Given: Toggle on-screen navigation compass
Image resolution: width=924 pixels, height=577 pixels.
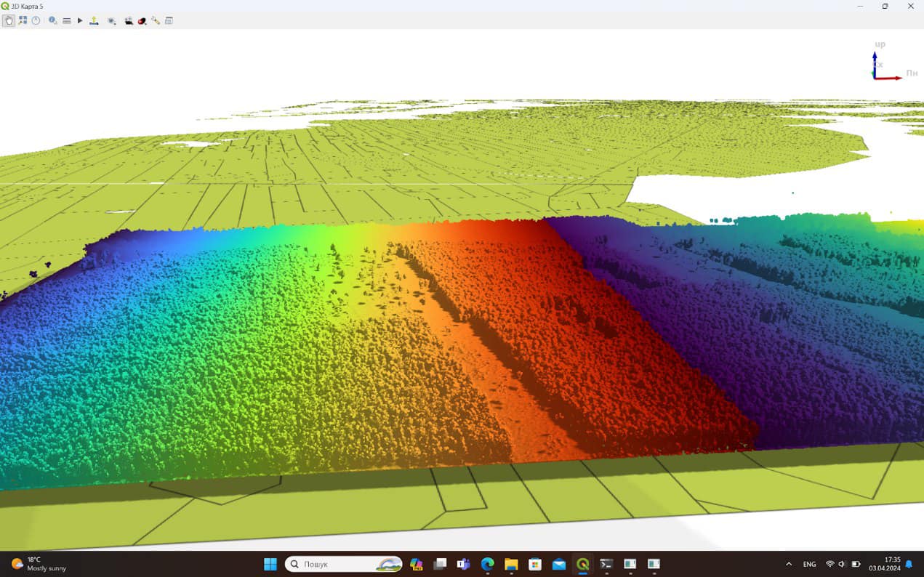Looking at the screenshot, I should tap(36, 21).
